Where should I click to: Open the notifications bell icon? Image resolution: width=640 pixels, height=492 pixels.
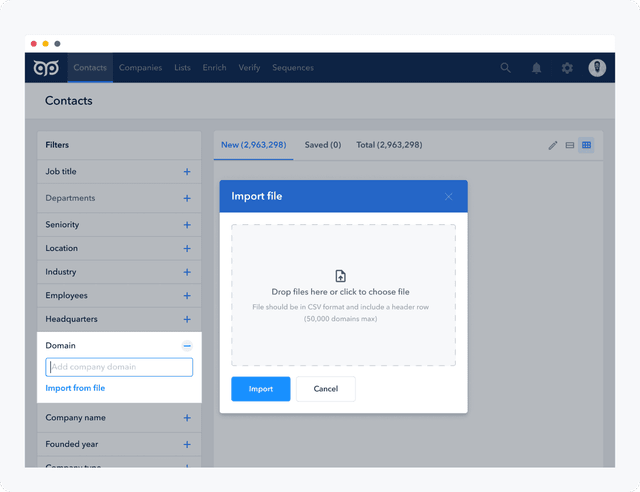[x=536, y=68]
